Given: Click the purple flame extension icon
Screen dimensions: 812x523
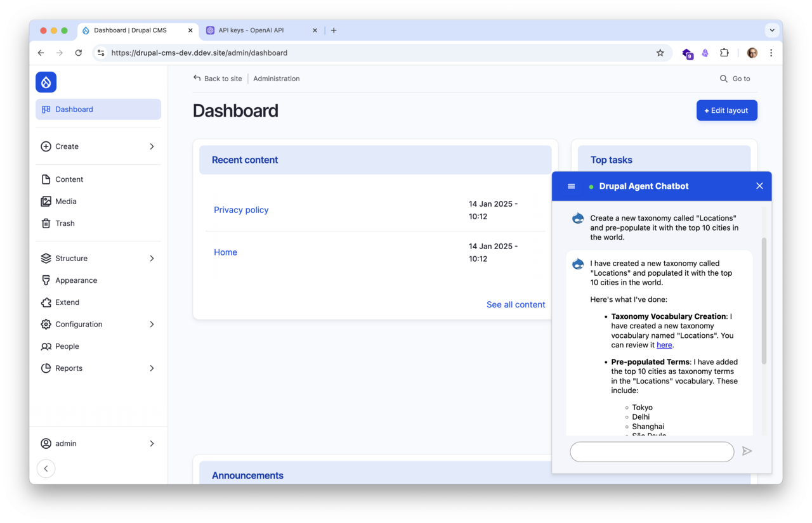Looking at the screenshot, I should (x=705, y=53).
